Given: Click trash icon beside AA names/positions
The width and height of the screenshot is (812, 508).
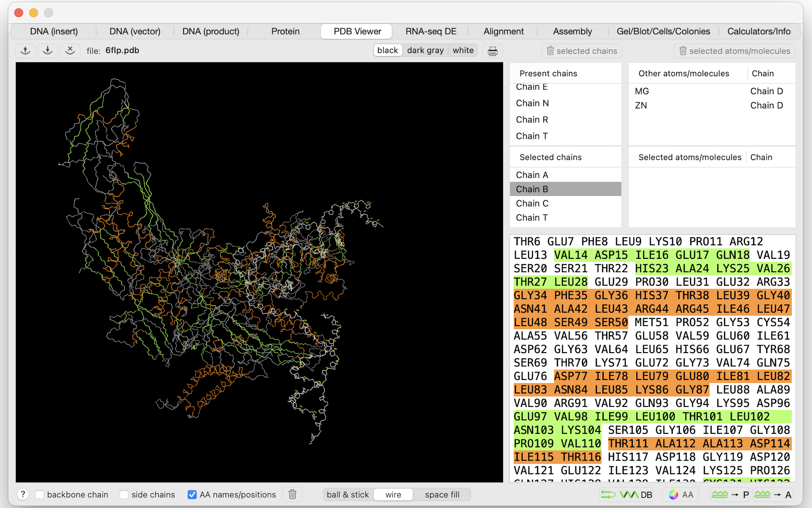Looking at the screenshot, I should pyautogui.click(x=292, y=494).
